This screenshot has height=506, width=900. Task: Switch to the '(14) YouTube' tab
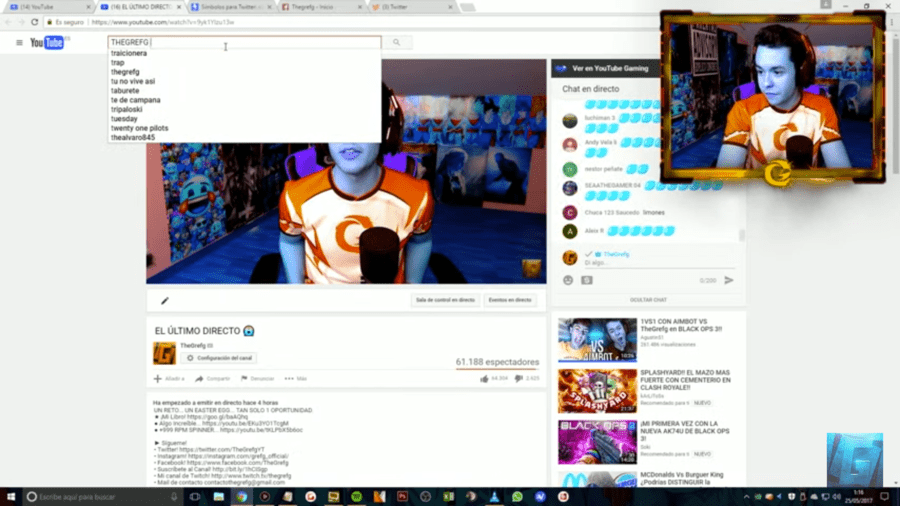click(x=48, y=7)
